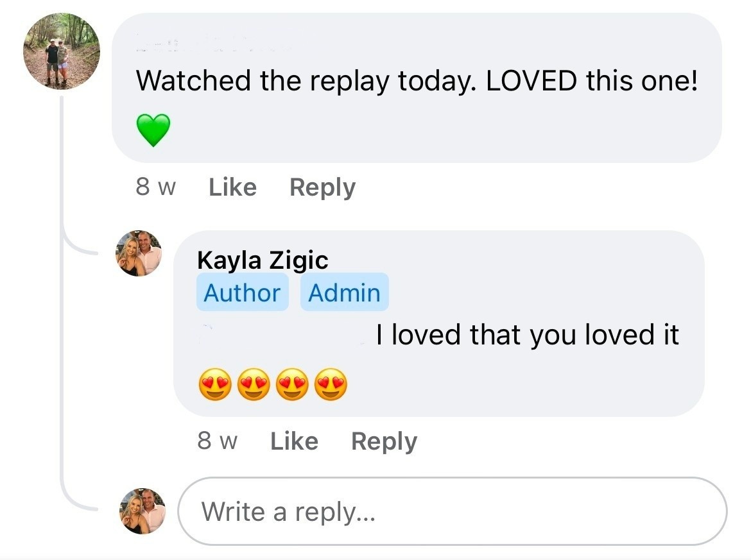This screenshot has width=751, height=560.
Task: Like Kayla Zigic's reply
Action: [294, 441]
